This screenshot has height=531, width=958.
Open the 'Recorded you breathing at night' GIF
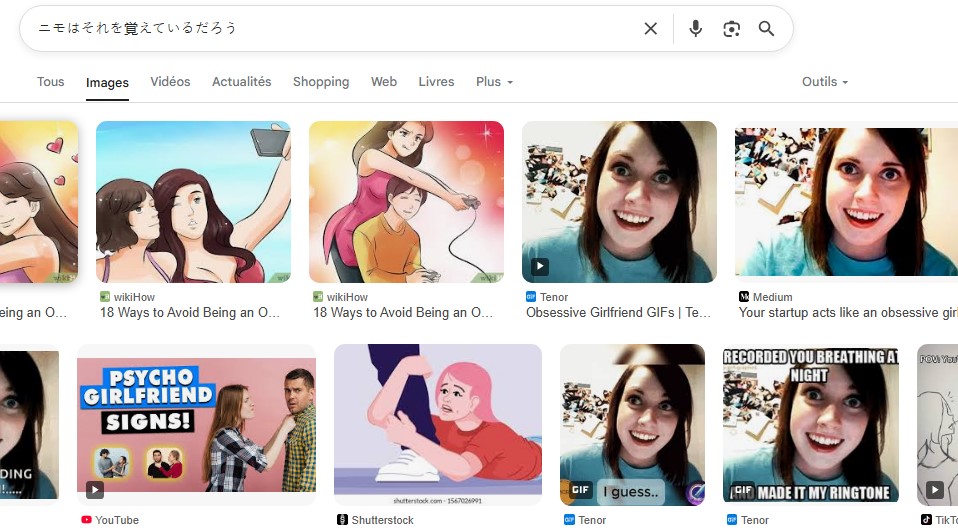click(x=811, y=425)
